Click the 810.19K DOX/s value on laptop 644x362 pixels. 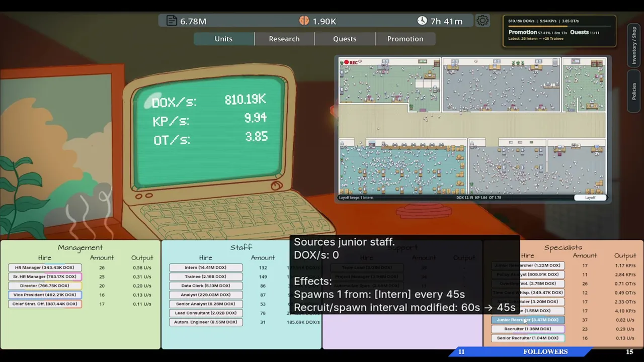coord(246,99)
